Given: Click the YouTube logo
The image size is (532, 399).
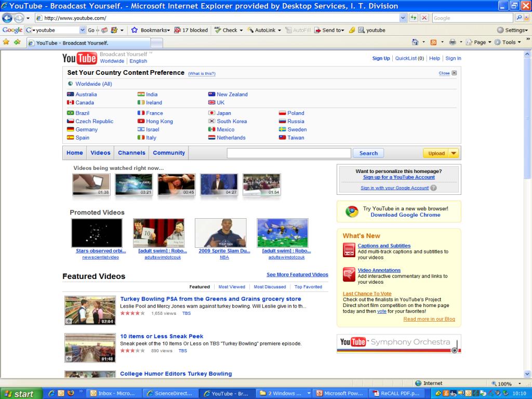Looking at the screenshot, I should pyautogui.click(x=79, y=58).
